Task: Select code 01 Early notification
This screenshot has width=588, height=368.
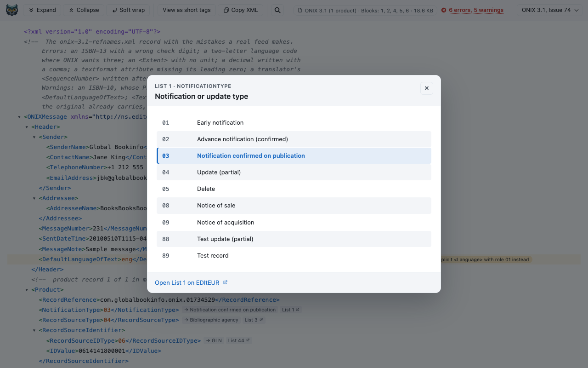Action: [294, 123]
